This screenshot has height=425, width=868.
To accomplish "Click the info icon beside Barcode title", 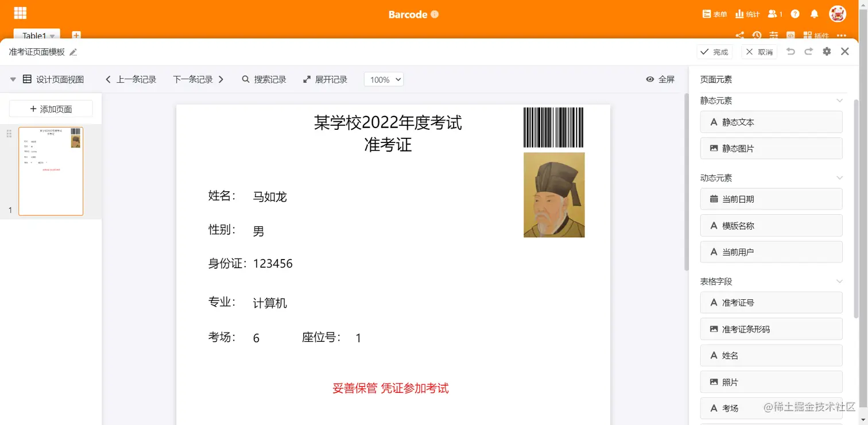I will point(435,14).
